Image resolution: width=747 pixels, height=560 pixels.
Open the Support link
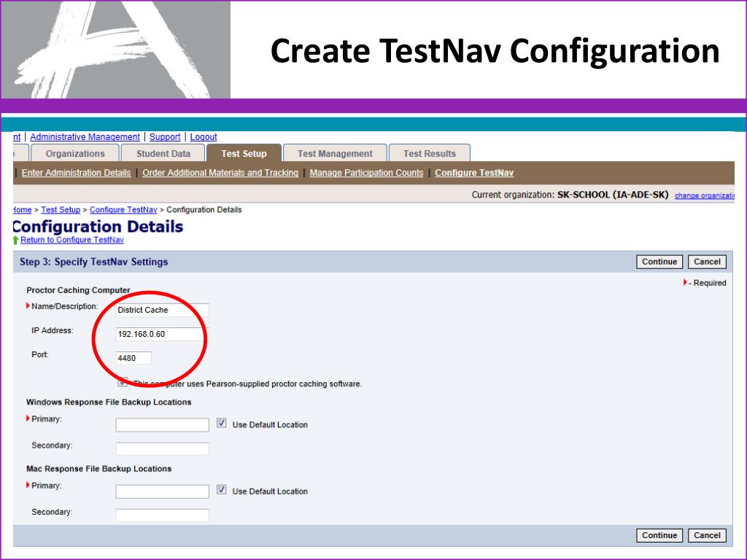pyautogui.click(x=165, y=137)
